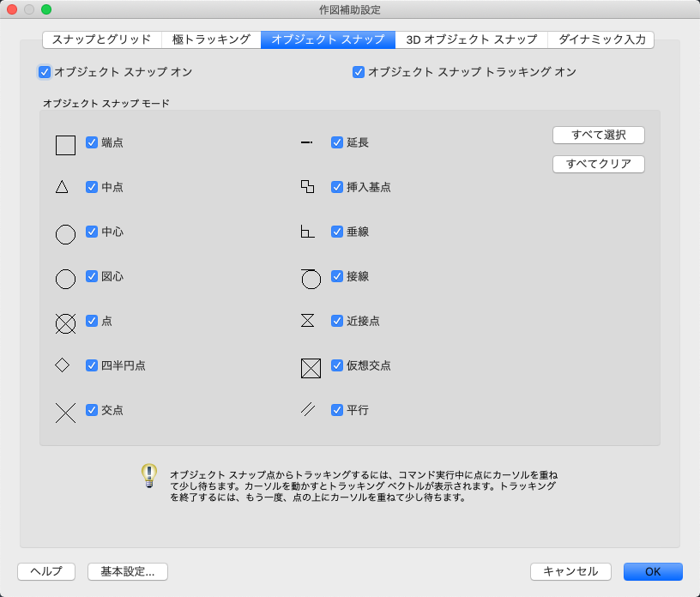The image size is (700, 597).
Task: Click the square 端点 snap marker icon
Action: pyautogui.click(x=65, y=145)
